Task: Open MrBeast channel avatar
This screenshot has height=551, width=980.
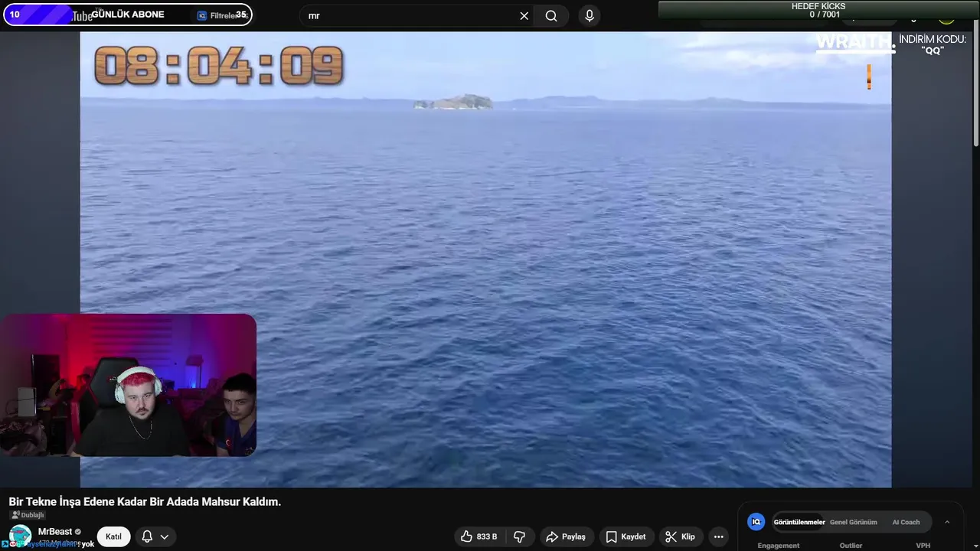Action: coord(20,536)
